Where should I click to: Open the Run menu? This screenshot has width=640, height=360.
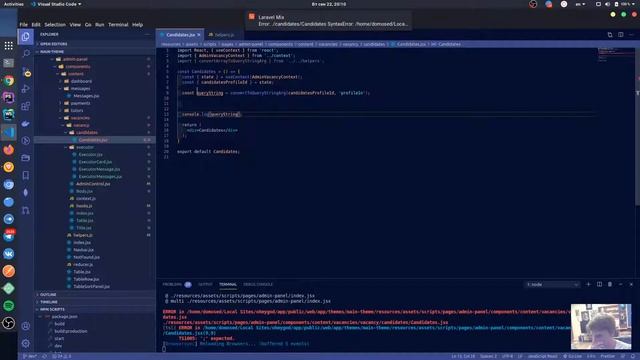click(x=100, y=25)
